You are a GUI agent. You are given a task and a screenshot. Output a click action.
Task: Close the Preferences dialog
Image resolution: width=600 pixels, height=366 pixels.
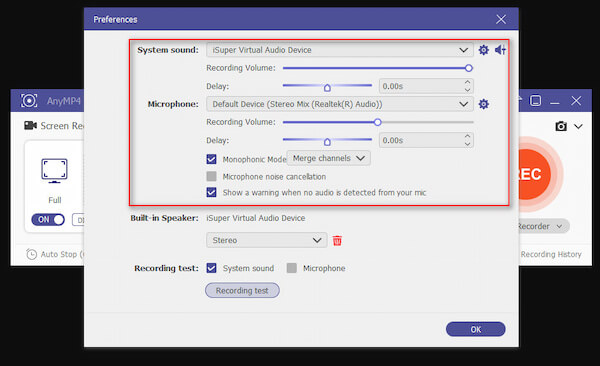pyautogui.click(x=501, y=19)
